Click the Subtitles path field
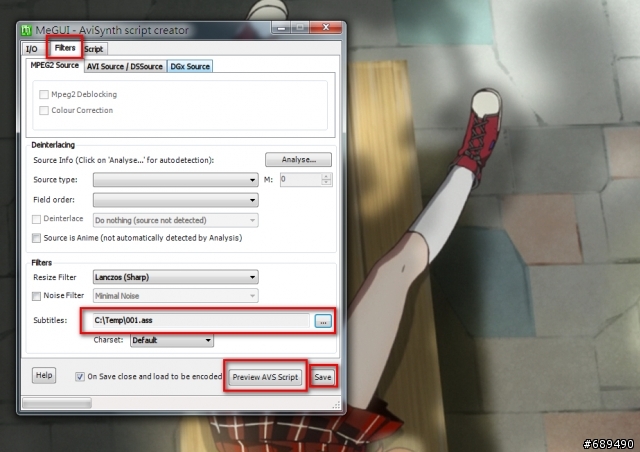Viewport: 640px width, 452px height. [201, 321]
